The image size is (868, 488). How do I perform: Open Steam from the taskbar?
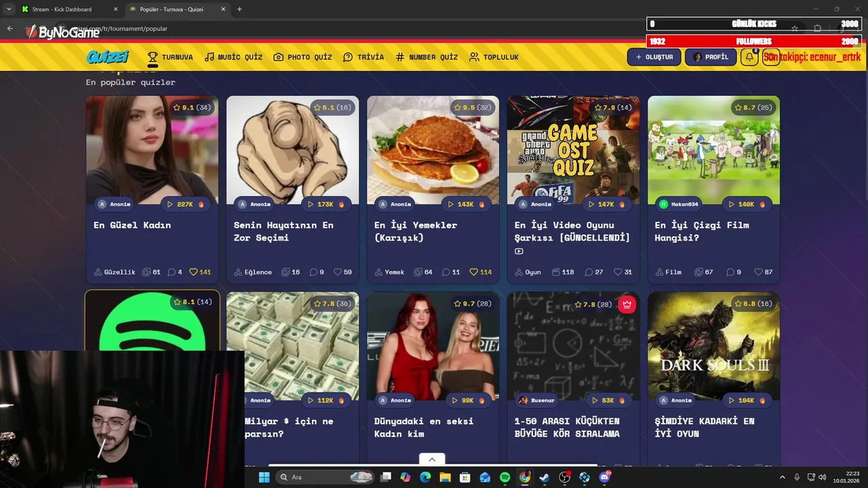[x=545, y=477]
